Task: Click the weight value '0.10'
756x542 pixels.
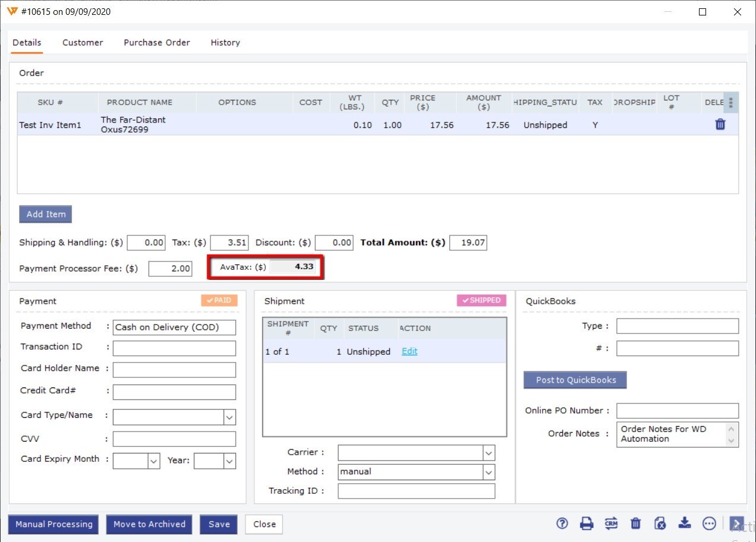Action: (x=363, y=125)
